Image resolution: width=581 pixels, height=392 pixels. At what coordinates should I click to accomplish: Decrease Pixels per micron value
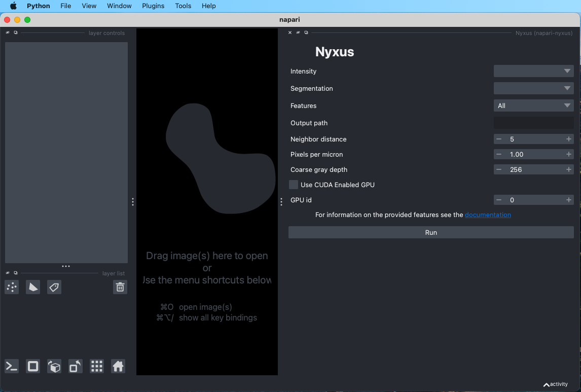click(x=499, y=154)
